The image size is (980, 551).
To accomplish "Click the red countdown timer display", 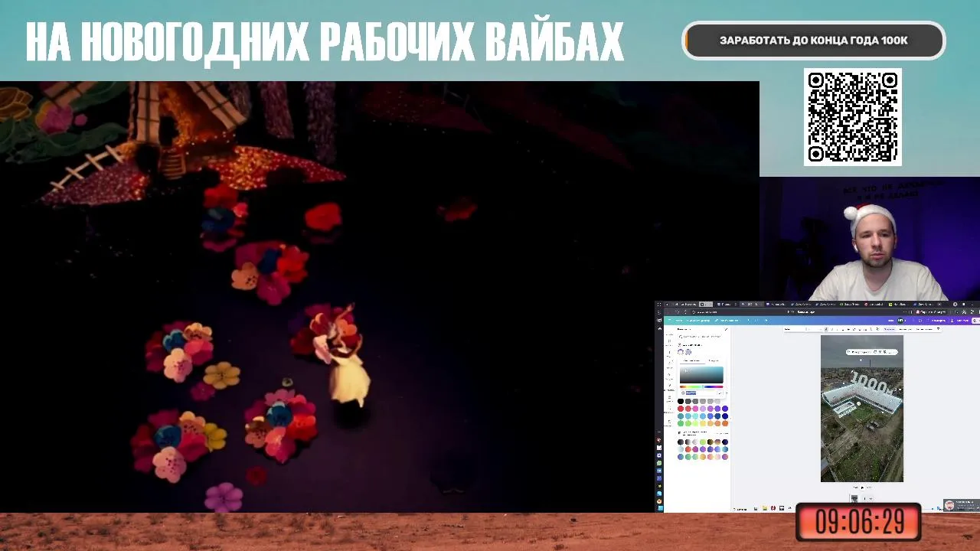I will tap(858, 522).
